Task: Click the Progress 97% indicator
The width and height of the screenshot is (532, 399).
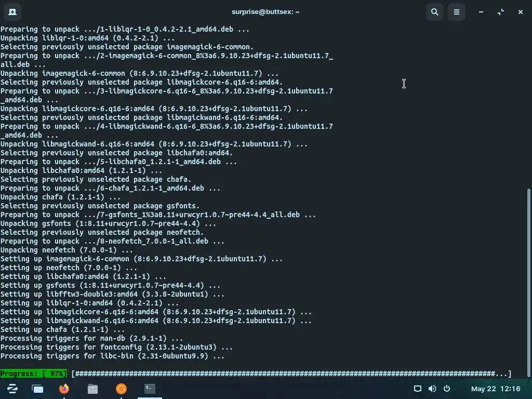Action: (x=34, y=374)
